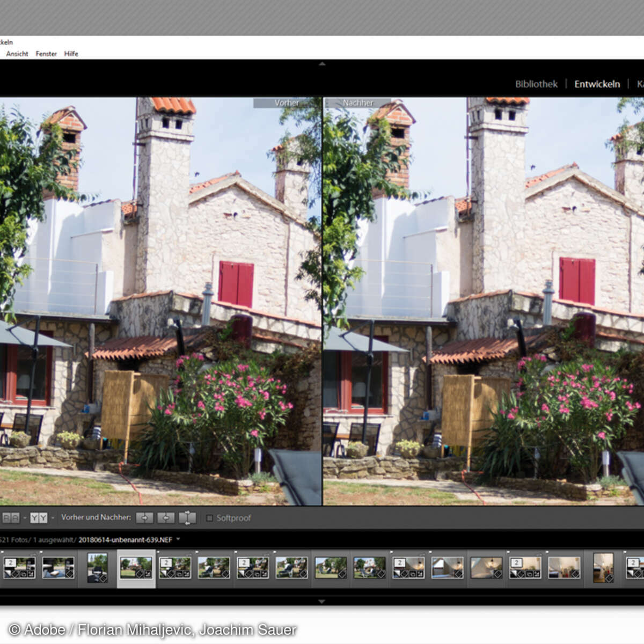The width and height of the screenshot is (644, 644).
Task: Collapse the filmstrip with the bottom chevron
Action: pyautogui.click(x=322, y=601)
